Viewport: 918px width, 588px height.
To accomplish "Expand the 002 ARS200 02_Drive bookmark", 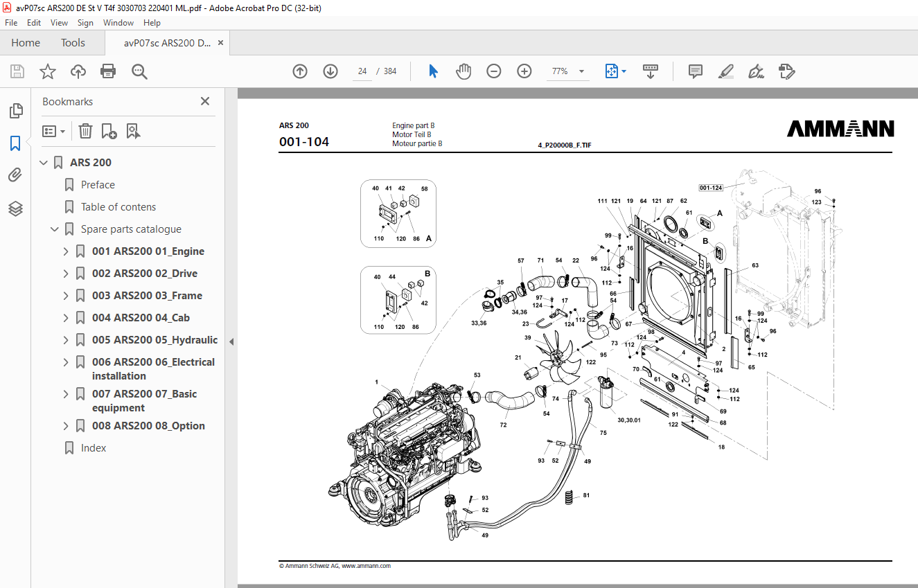I will point(66,274).
